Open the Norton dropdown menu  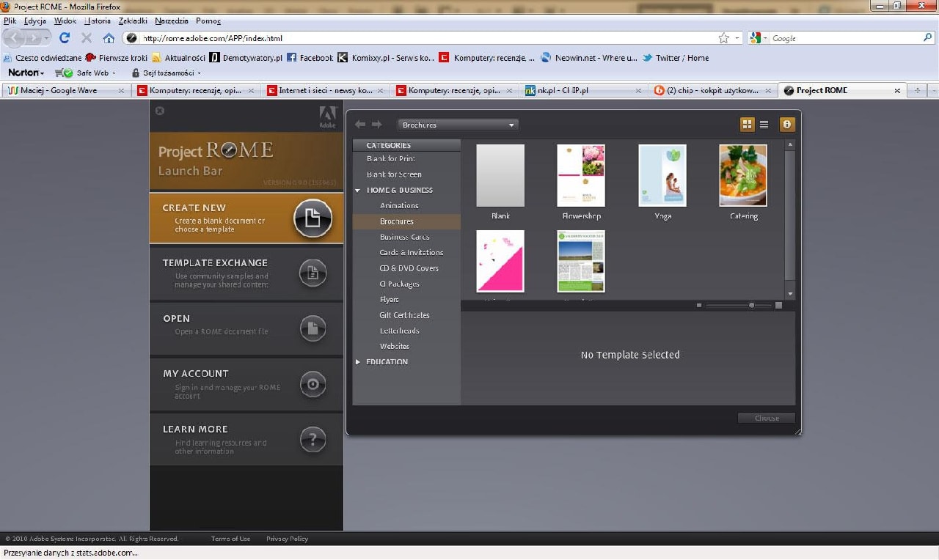tap(26, 73)
